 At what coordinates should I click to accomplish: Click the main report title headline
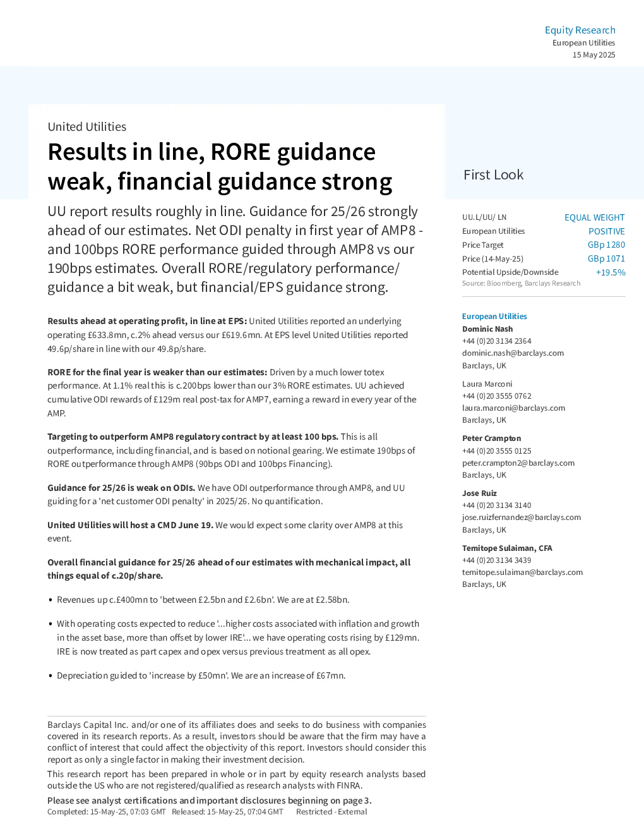(x=220, y=167)
